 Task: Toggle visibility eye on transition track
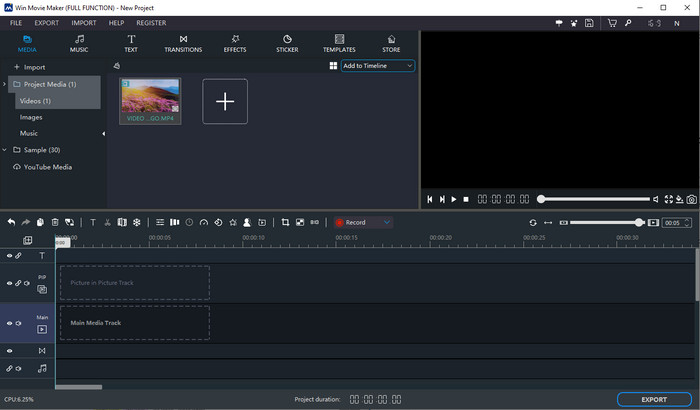click(x=9, y=351)
